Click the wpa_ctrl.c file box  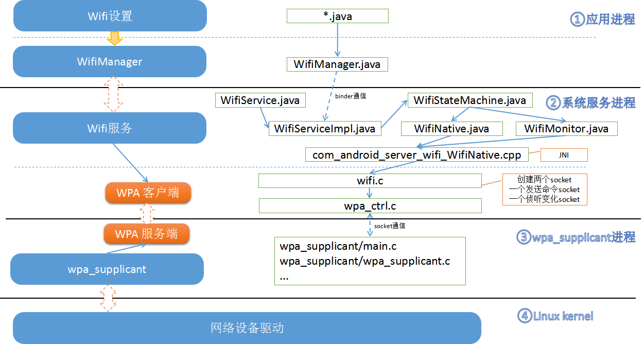point(370,206)
